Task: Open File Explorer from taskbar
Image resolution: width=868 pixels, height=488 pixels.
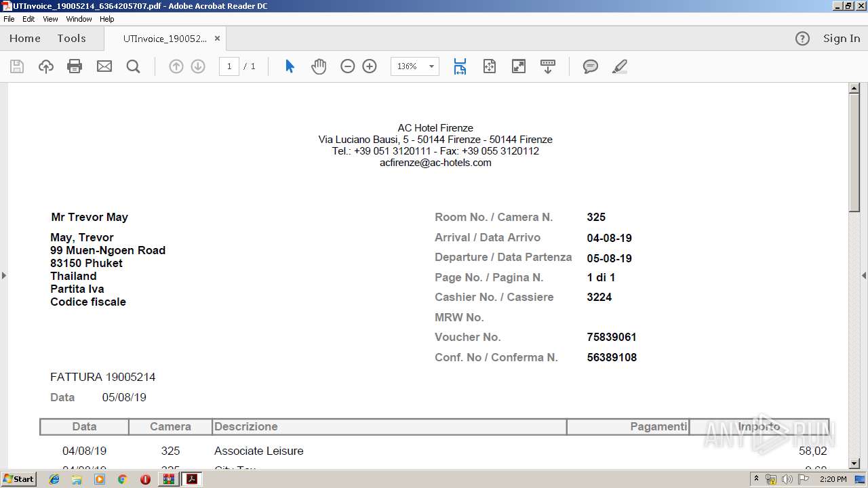Action: click(77, 479)
